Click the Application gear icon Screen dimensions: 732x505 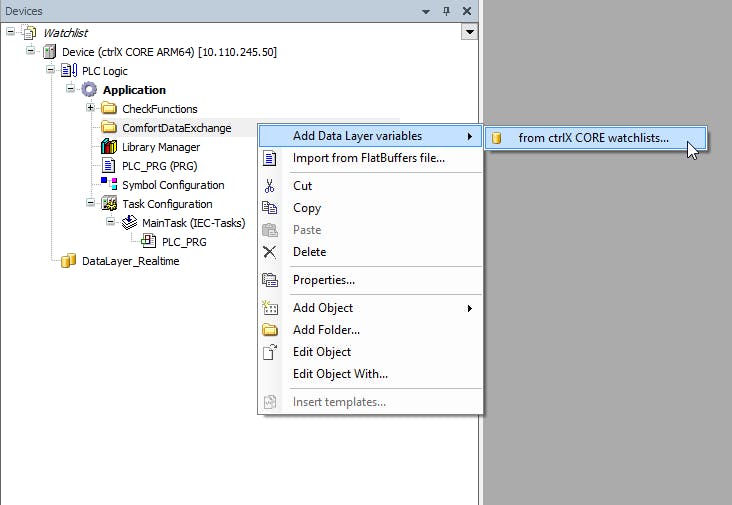[x=89, y=90]
